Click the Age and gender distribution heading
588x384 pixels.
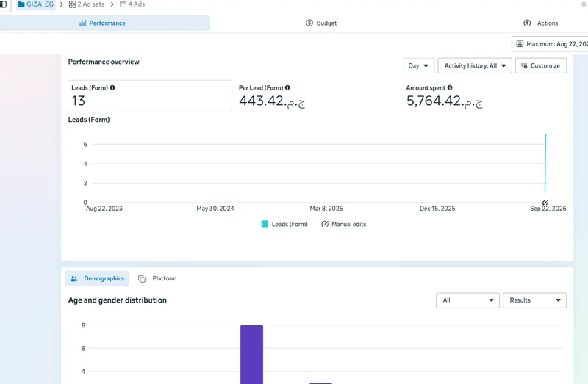(x=118, y=300)
